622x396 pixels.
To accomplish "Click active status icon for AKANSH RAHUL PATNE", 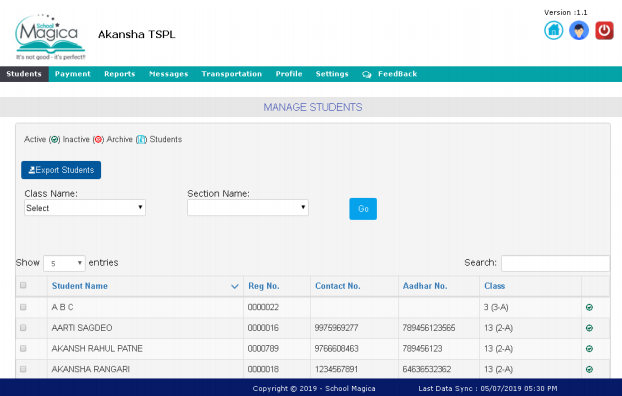I will click(589, 349).
